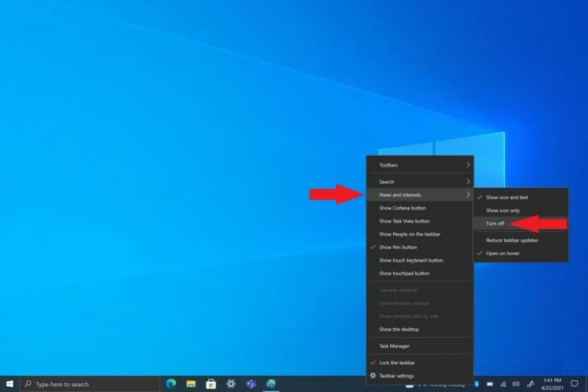Toggle Lock the taskbar
The width and height of the screenshot is (588, 392).
pos(420,363)
